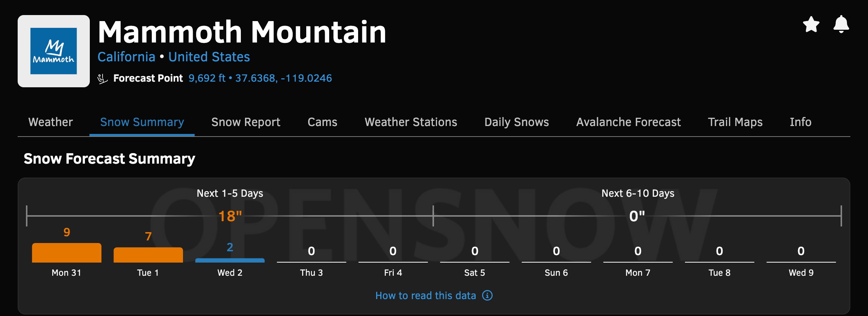Click the orange Mon 31 snowfall bar

(x=67, y=253)
